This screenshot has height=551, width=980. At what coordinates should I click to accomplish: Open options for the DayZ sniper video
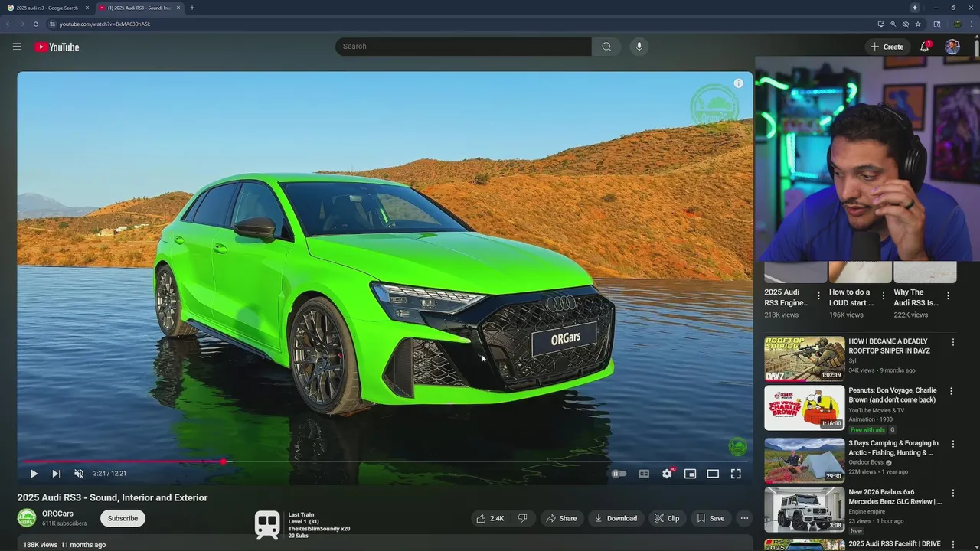click(953, 342)
